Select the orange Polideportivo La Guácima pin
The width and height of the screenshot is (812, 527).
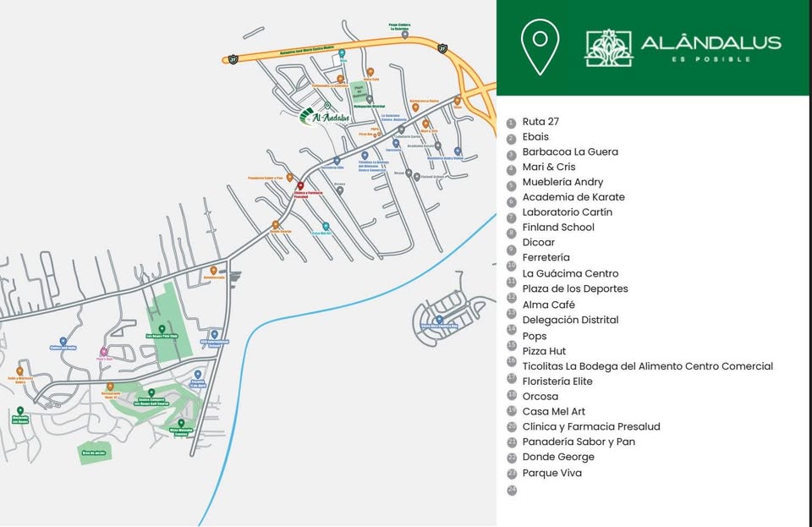point(340,80)
